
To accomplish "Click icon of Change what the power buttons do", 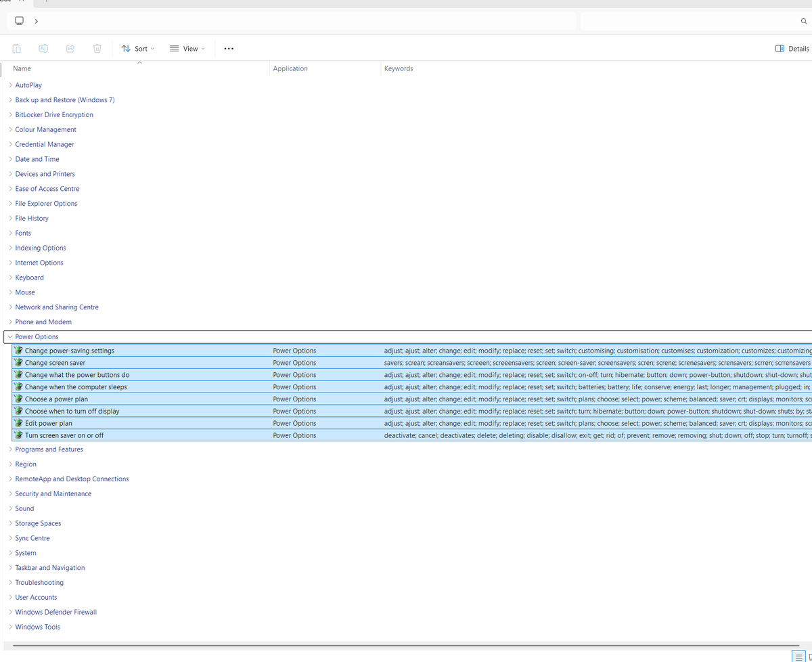I will [18, 375].
